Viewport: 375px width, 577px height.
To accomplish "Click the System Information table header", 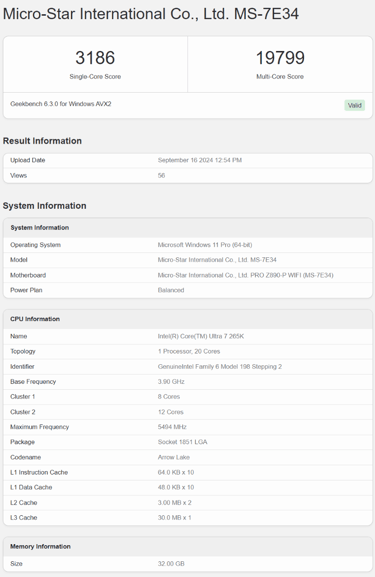I will 40,228.
